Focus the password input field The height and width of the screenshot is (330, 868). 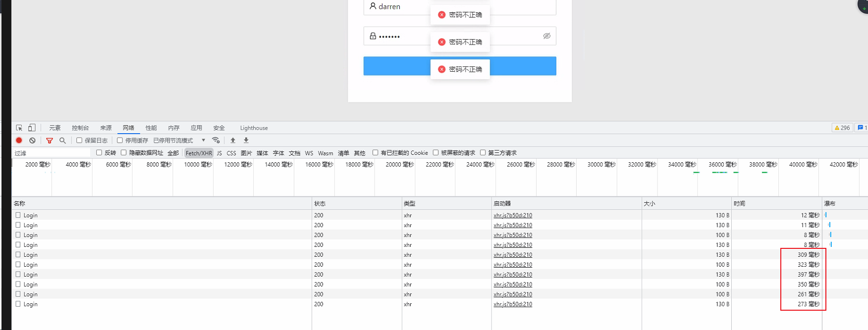460,36
